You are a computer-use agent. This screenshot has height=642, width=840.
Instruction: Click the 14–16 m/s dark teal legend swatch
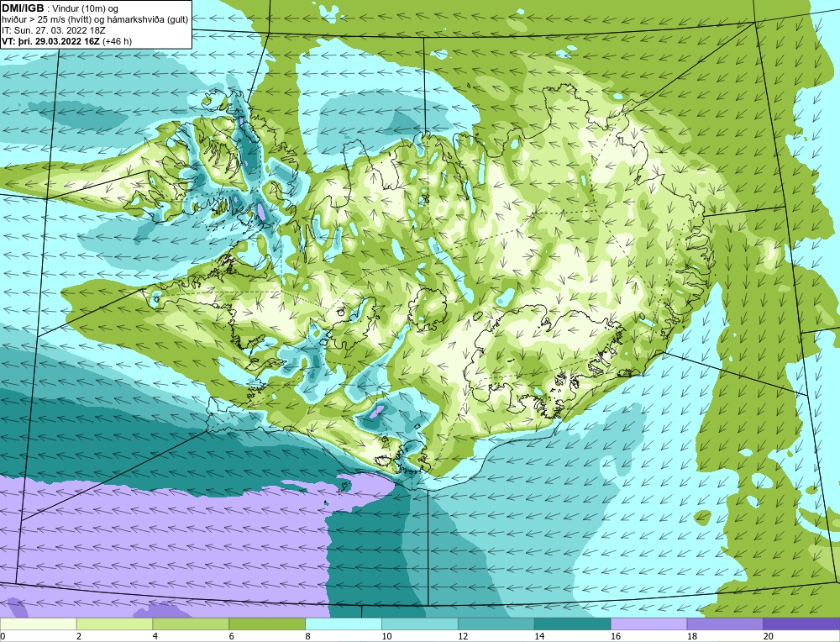tap(573, 624)
